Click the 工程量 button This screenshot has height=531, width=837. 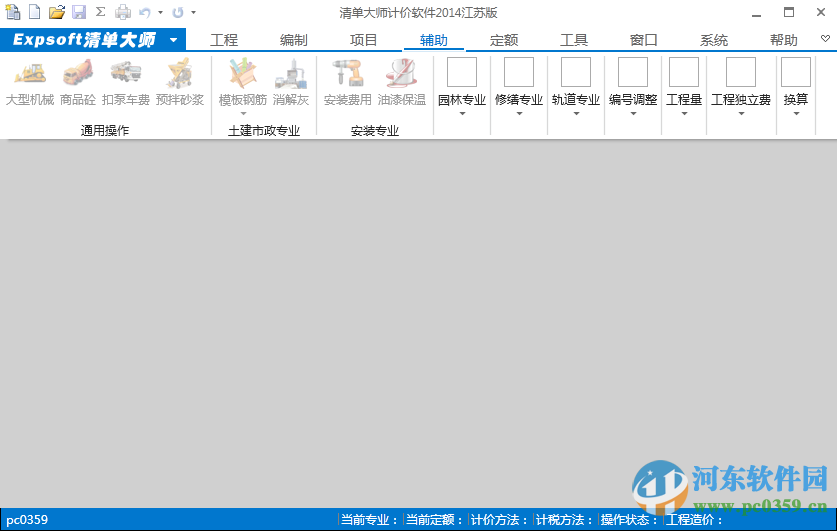click(684, 83)
